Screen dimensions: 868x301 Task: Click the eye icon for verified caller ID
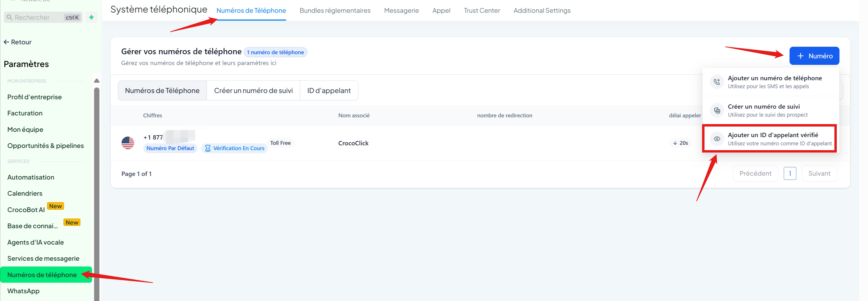pos(717,139)
